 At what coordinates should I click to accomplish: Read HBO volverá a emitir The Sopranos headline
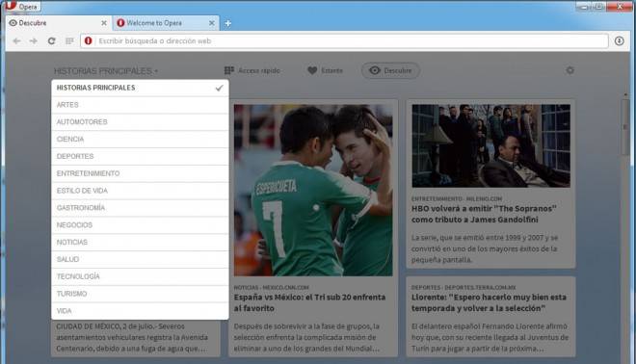tap(484, 214)
